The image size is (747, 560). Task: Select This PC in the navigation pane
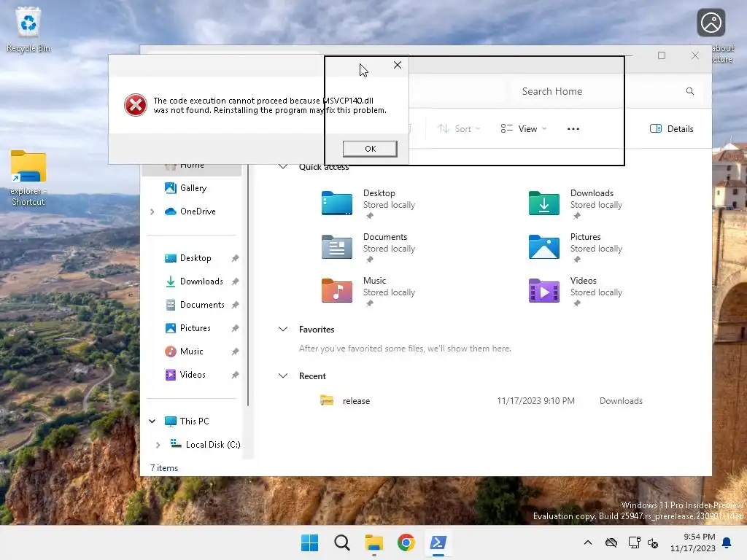pos(194,421)
